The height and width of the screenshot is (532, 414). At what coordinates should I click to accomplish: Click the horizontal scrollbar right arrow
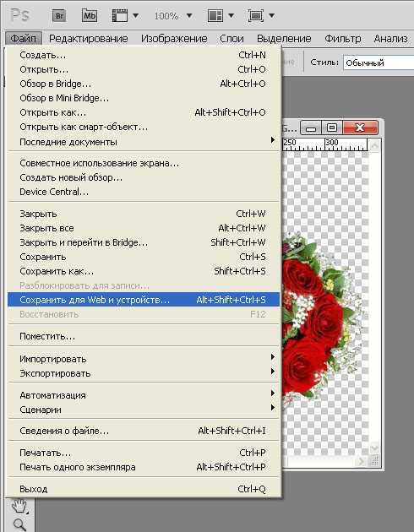(x=362, y=461)
